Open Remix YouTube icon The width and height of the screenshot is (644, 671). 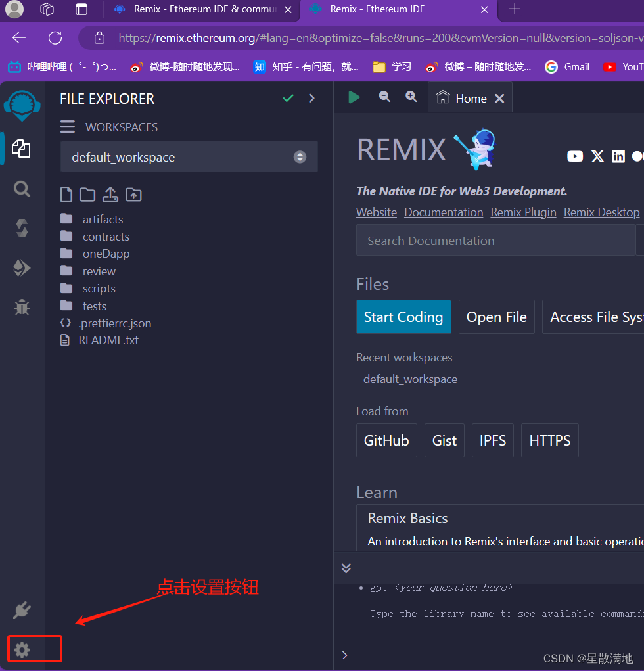(x=575, y=156)
